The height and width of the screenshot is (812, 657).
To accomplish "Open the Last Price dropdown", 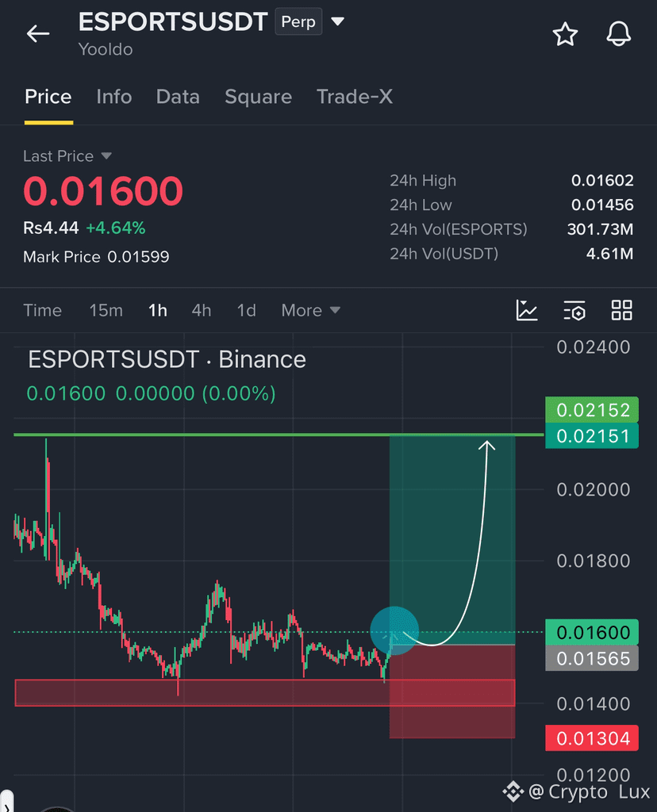I will (67, 156).
